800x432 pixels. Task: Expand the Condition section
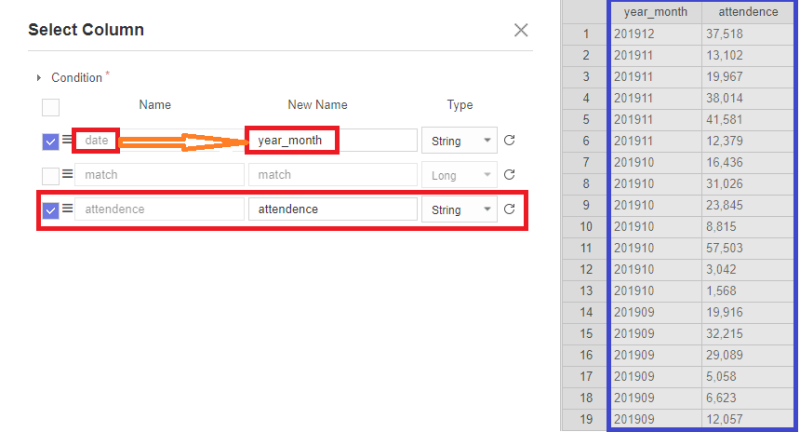pos(39,78)
